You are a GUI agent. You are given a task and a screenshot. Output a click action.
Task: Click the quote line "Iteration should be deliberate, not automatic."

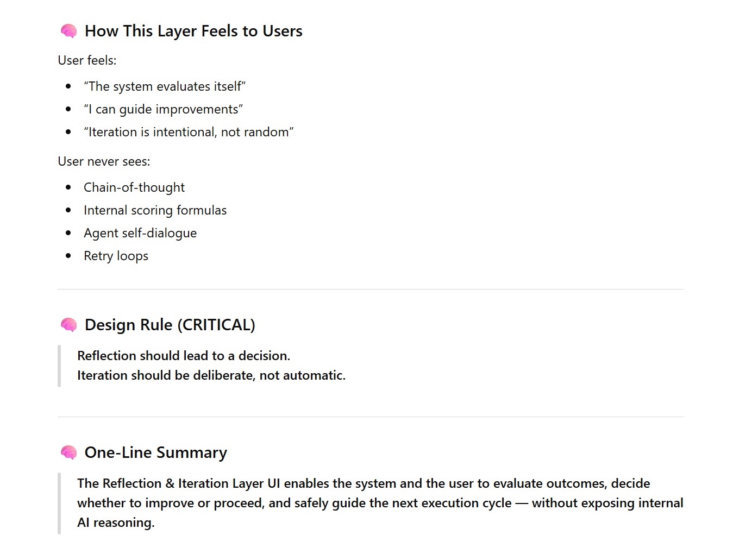[211, 375]
